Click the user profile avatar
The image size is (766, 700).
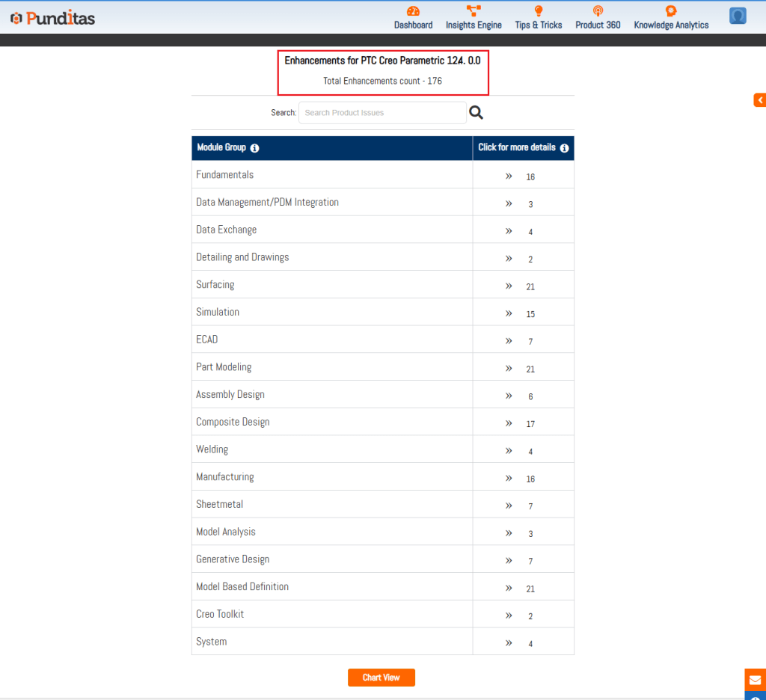click(738, 16)
